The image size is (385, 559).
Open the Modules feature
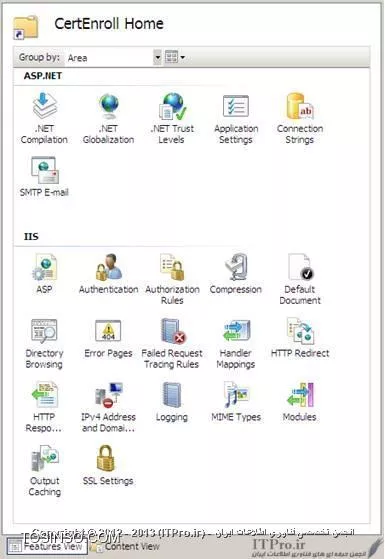click(x=300, y=402)
